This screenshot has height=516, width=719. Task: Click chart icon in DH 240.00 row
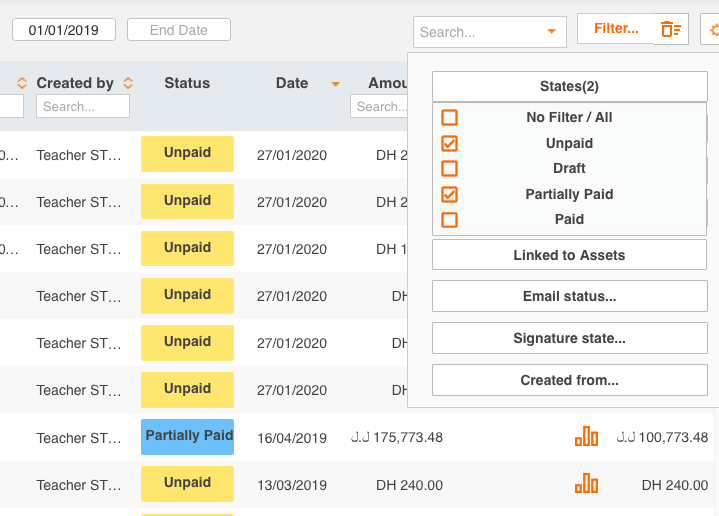(x=586, y=484)
